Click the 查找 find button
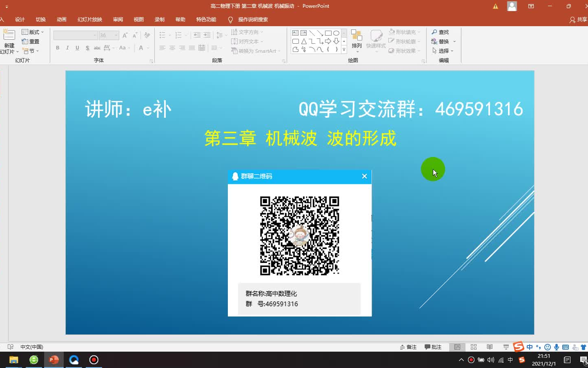The height and width of the screenshot is (368, 588). [x=440, y=32]
